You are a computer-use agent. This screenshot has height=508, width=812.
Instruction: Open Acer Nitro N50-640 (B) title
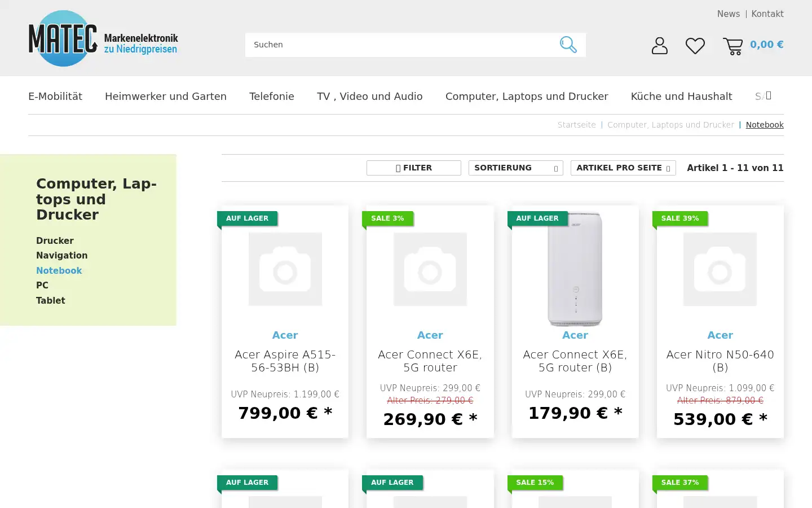pos(720,361)
